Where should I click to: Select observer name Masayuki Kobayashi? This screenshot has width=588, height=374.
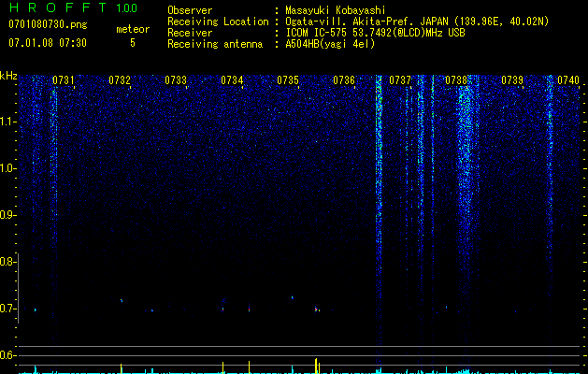pos(335,10)
